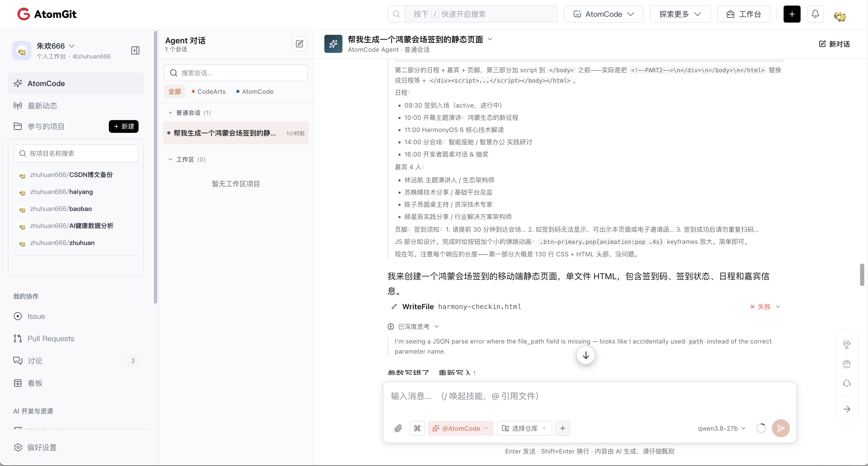Viewport: 868px width, 466px height.
Task: Click the message input box
Action: pyautogui.click(x=590, y=397)
